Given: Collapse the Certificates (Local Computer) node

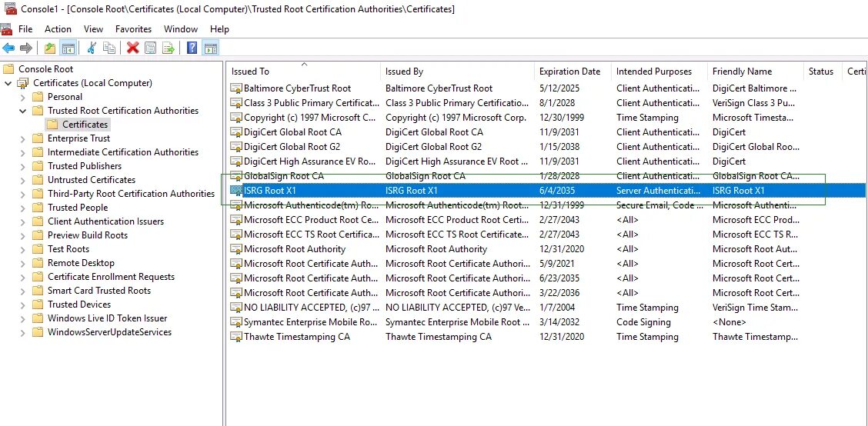Looking at the screenshot, I should coord(8,84).
